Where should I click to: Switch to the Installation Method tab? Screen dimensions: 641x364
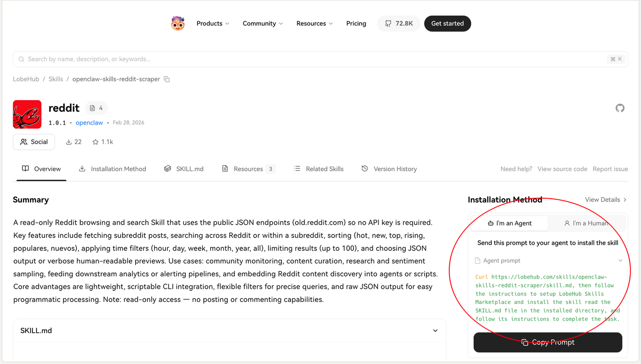click(113, 169)
